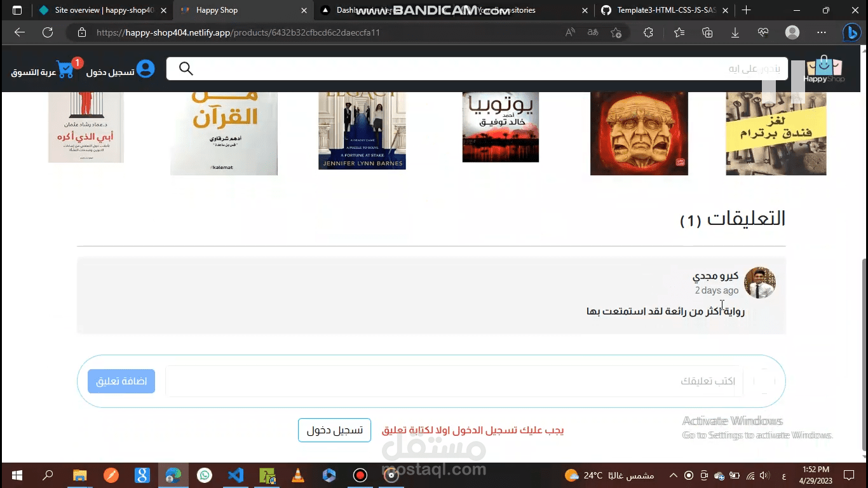Screen dimensions: 868x488
Task: Open browser essentials heartbeat icon
Action: [x=763, y=32]
